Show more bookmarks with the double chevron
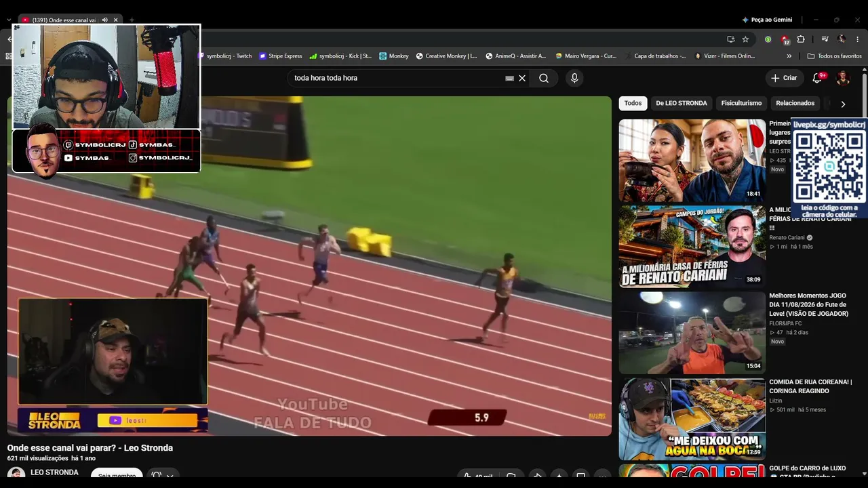This screenshot has width=868, height=488. point(789,56)
